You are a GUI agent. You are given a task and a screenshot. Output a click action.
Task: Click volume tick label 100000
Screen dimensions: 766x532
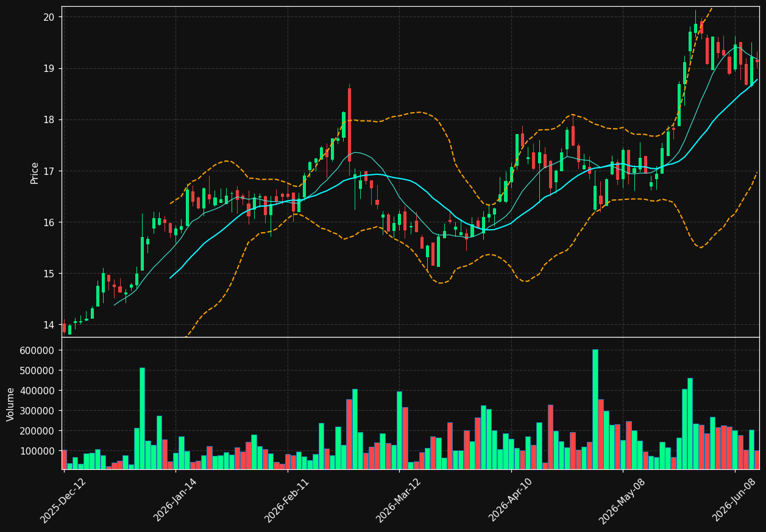(x=37, y=451)
